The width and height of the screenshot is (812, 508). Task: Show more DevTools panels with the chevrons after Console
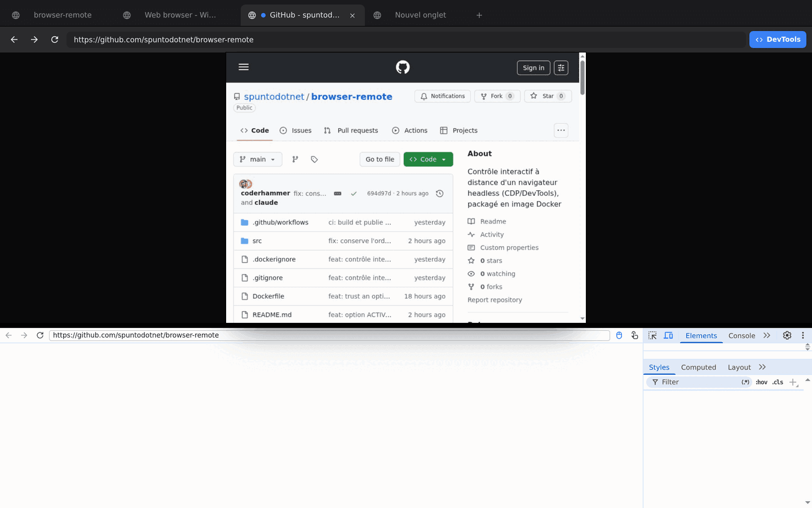767,335
